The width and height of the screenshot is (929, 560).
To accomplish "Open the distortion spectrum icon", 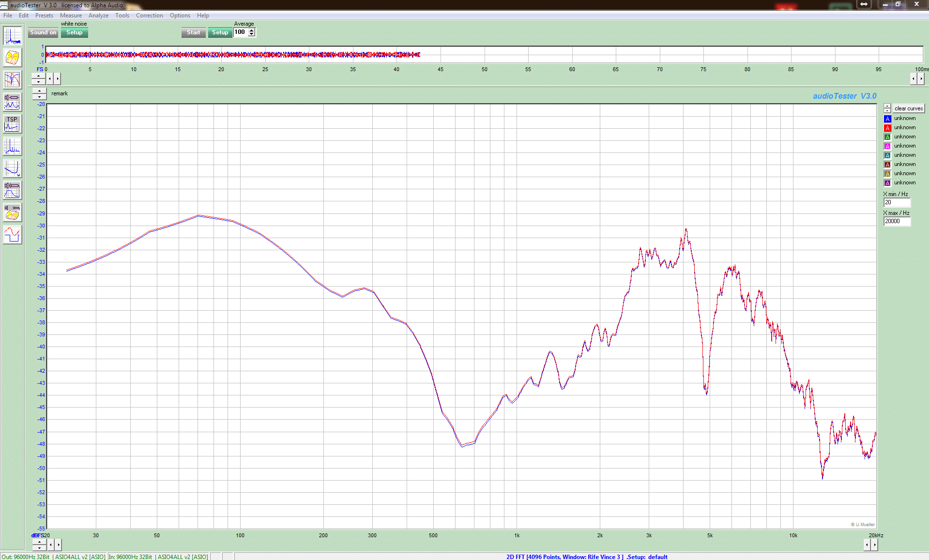I will (13, 146).
